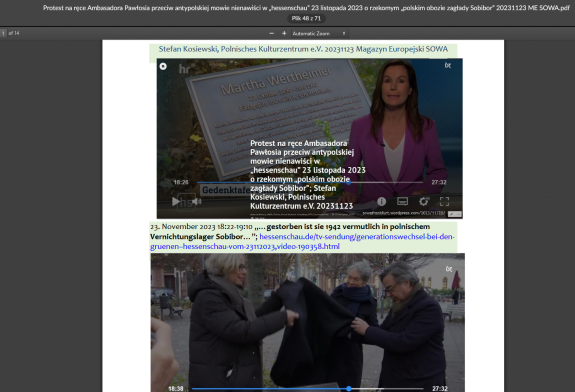Click the seek handle in second video
The width and height of the screenshot is (575, 392).
tap(349, 388)
